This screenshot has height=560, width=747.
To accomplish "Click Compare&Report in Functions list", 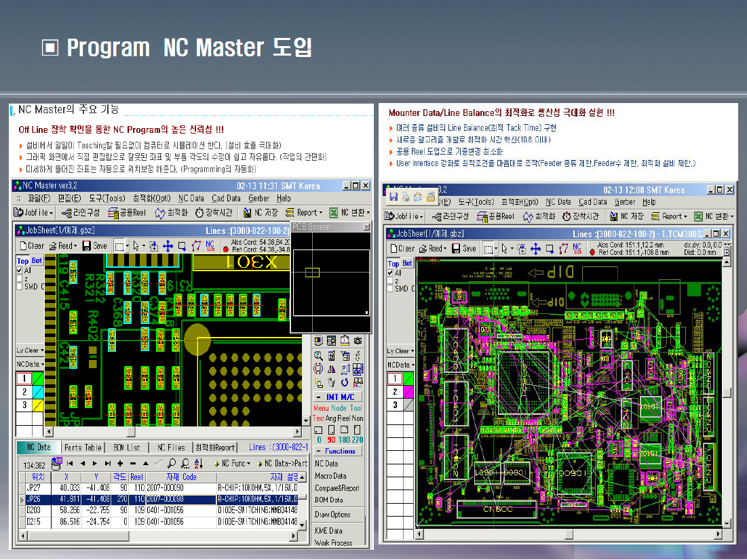I will (337, 488).
